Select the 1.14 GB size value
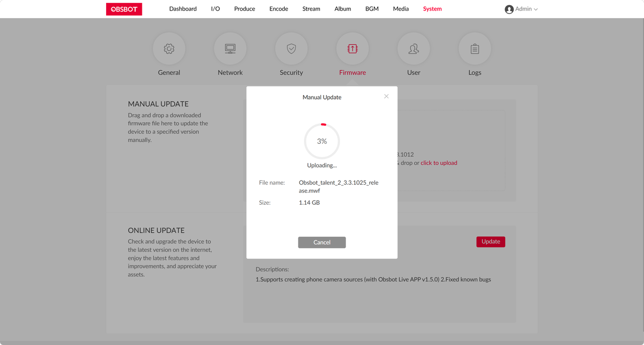This screenshot has height=345, width=644. tap(309, 203)
